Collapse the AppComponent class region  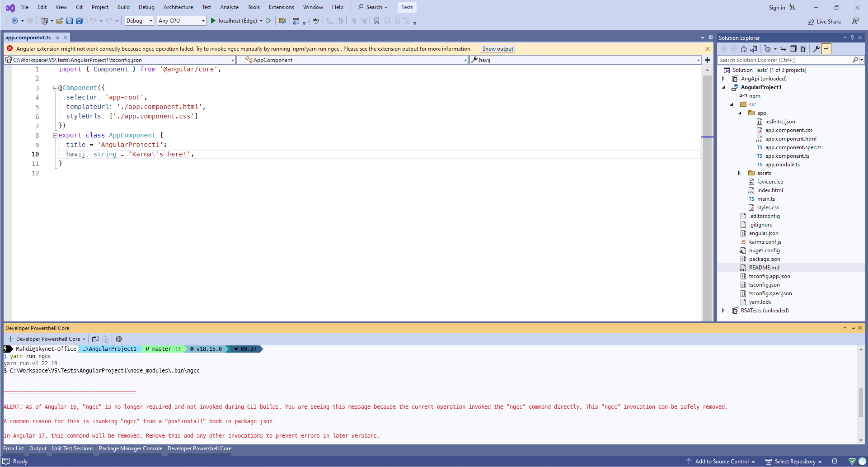55,135
